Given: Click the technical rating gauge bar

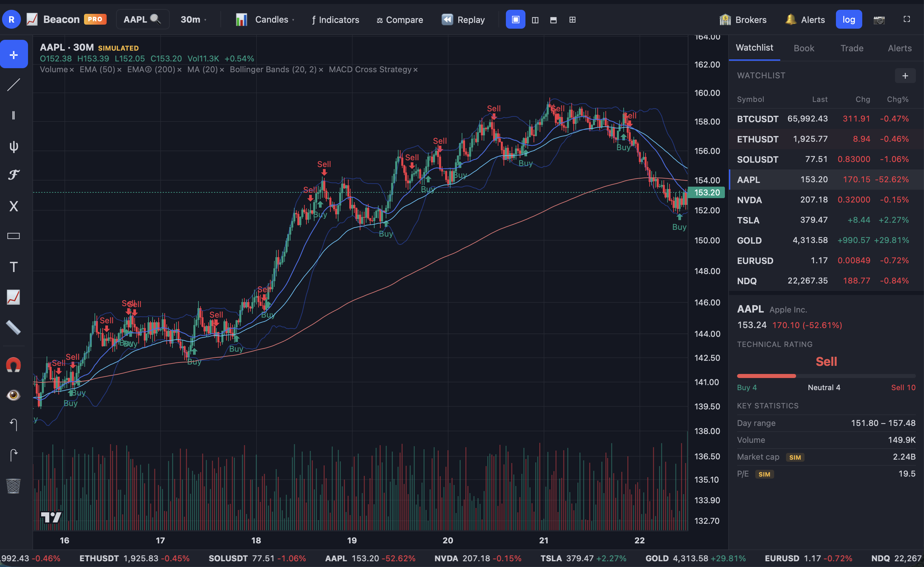Looking at the screenshot, I should click(x=826, y=376).
